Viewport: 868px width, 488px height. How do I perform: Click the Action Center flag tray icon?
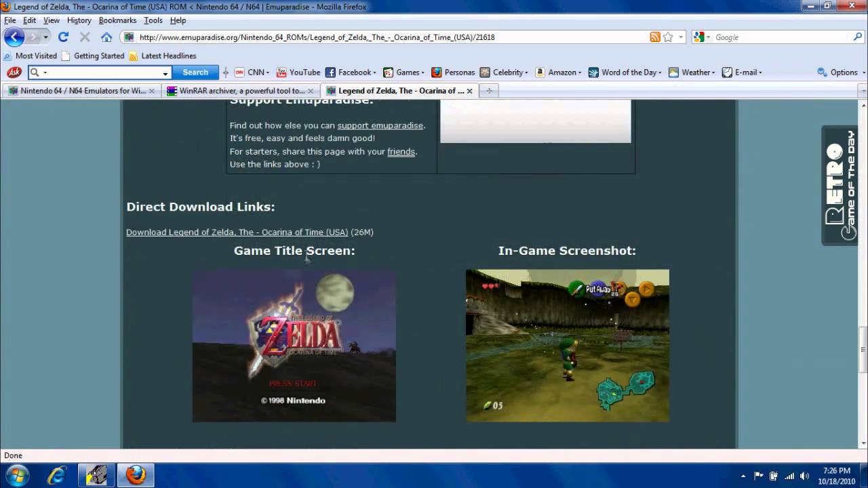point(759,476)
